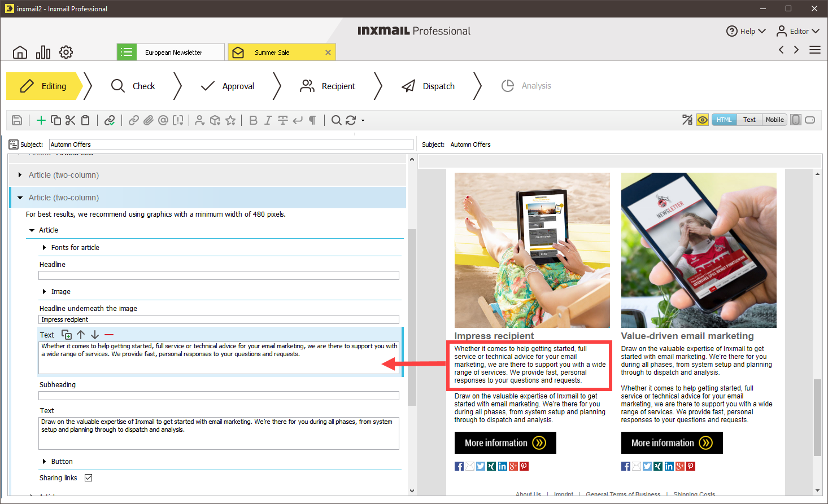Go to the previous tab with left chevron
828x504 pixels.
point(781,50)
